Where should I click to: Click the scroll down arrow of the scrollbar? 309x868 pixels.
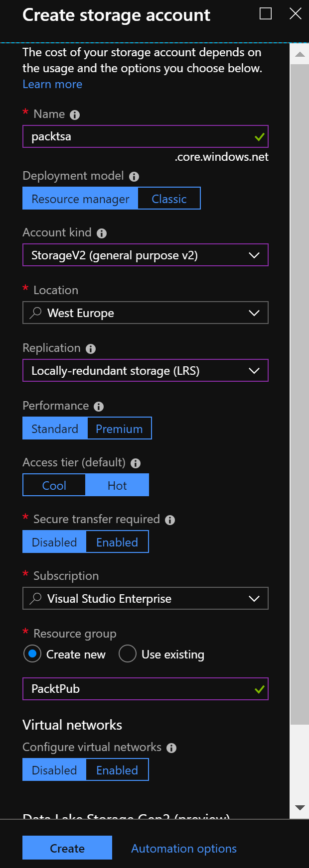click(300, 808)
